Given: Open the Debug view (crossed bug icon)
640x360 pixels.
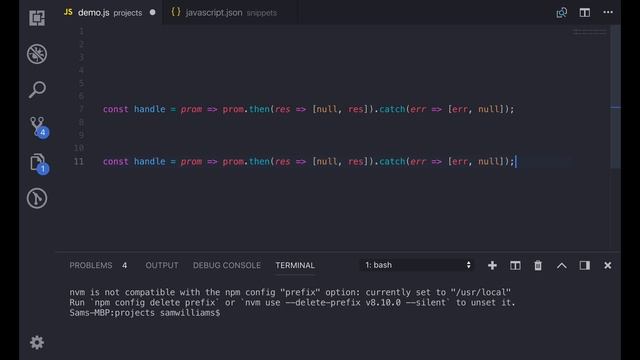Looking at the screenshot, I should point(37,54).
